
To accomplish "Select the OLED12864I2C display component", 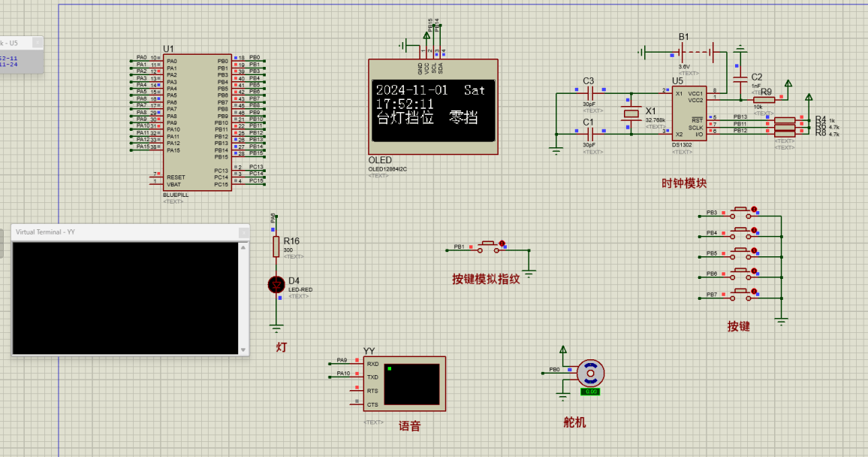I will tap(432, 109).
